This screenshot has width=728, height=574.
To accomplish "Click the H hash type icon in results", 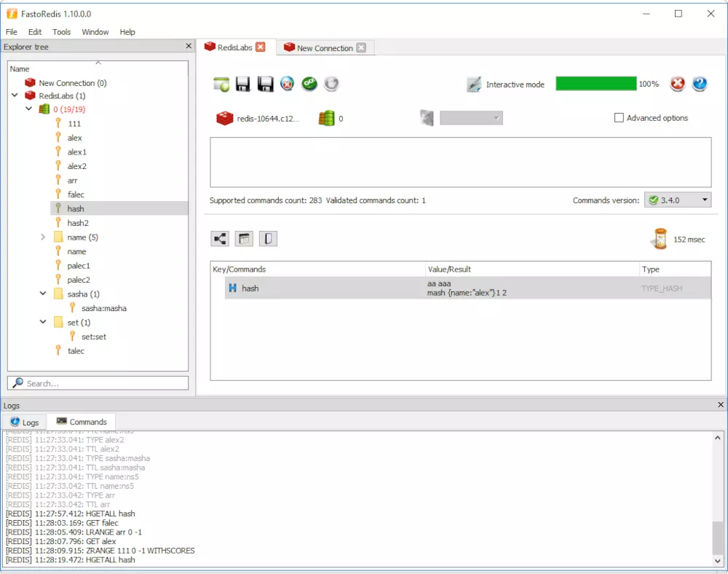I will coord(233,288).
